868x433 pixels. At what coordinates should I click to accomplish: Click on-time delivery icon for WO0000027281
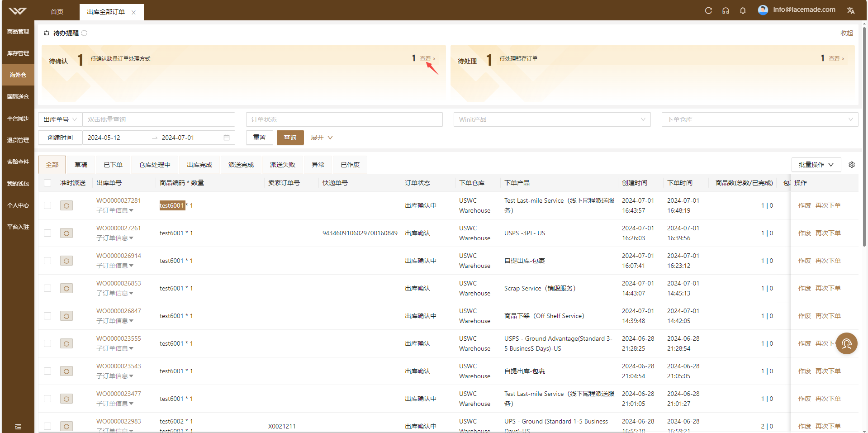(66, 206)
